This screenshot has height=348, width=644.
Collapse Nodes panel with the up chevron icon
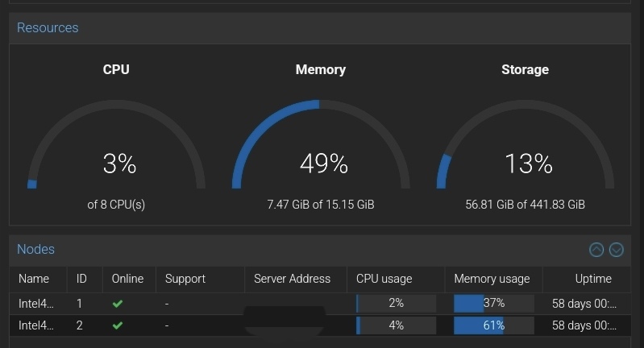tap(596, 250)
